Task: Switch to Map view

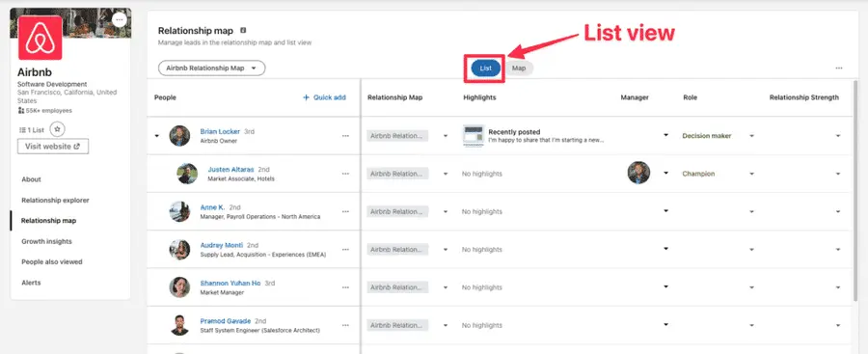Action: [519, 68]
